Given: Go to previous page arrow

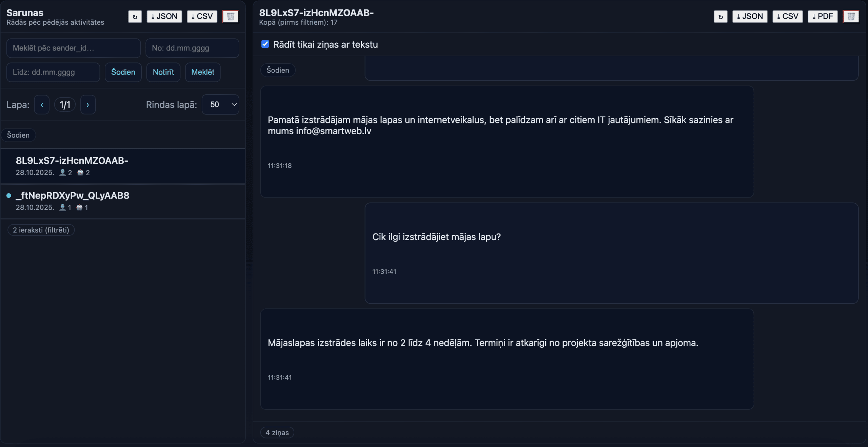Looking at the screenshot, I should point(42,104).
